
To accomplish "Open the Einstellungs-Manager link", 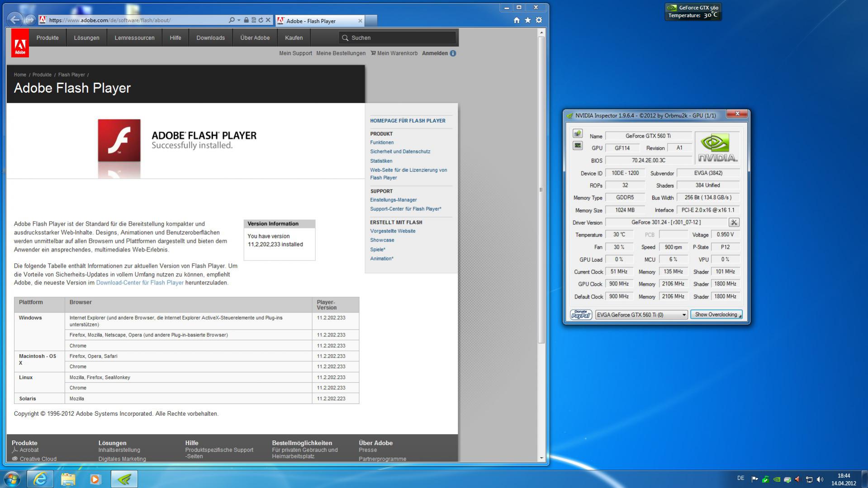I will click(x=393, y=200).
